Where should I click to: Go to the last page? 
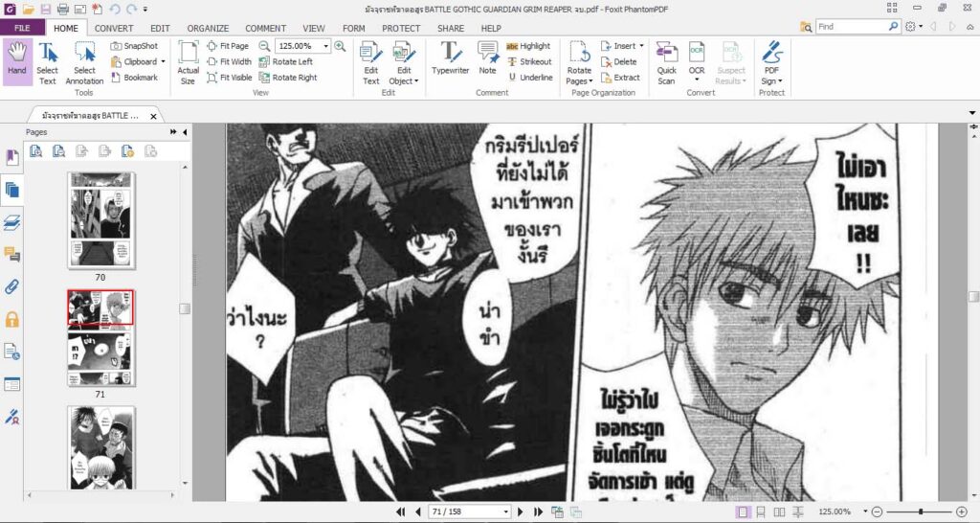(x=538, y=512)
